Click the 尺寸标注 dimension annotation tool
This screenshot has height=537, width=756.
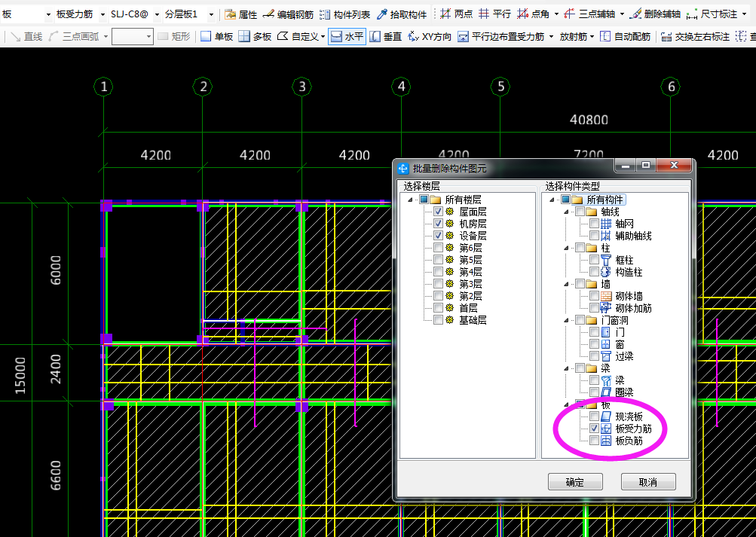(712, 14)
